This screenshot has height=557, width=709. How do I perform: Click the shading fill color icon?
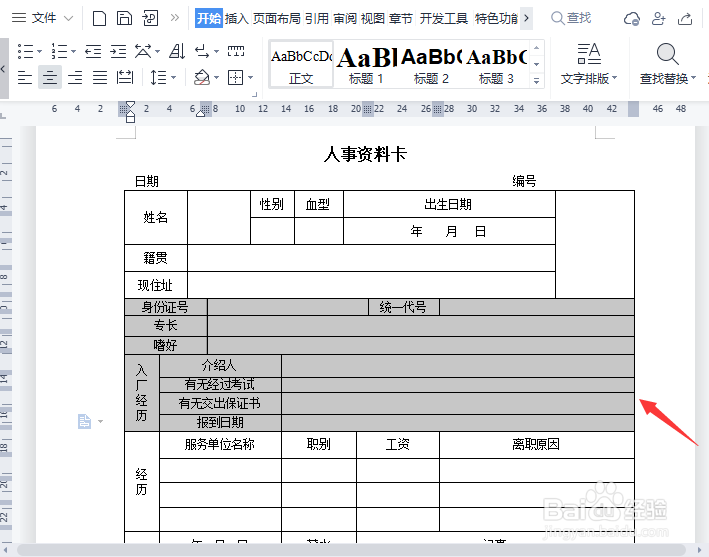click(202, 77)
